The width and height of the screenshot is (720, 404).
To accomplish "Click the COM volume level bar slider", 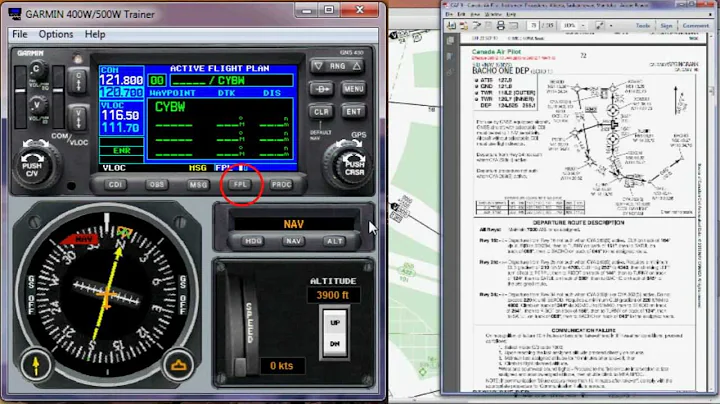I will click(20, 97).
